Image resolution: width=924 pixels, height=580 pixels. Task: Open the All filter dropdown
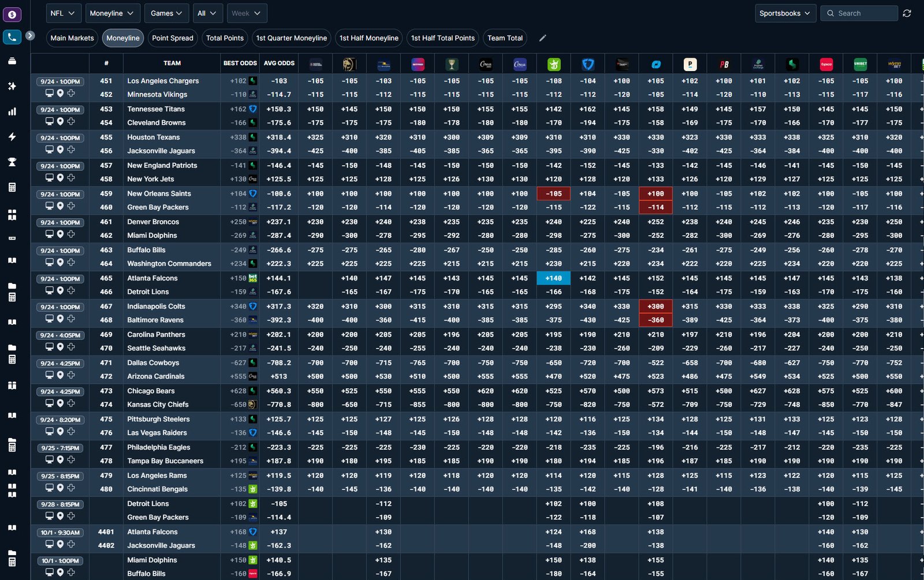click(207, 13)
